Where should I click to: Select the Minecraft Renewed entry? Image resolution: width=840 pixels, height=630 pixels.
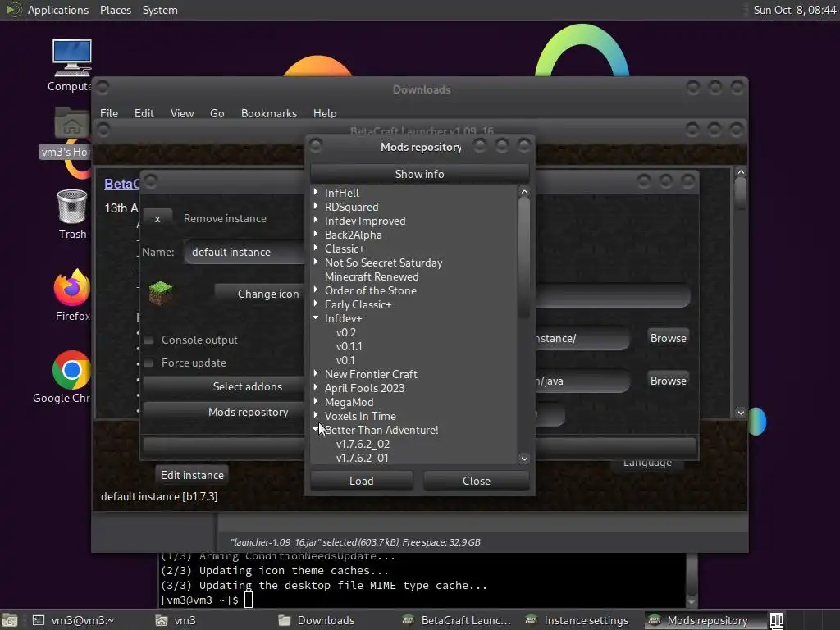coord(372,277)
